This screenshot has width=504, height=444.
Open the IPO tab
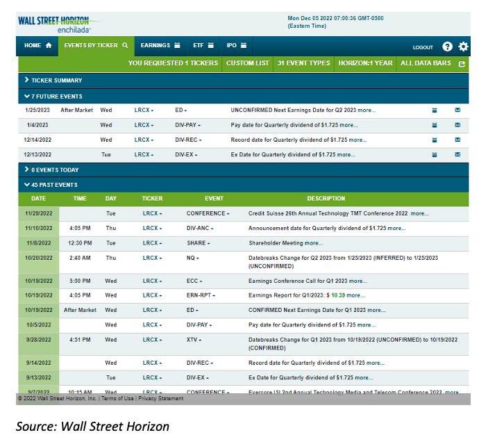point(236,45)
